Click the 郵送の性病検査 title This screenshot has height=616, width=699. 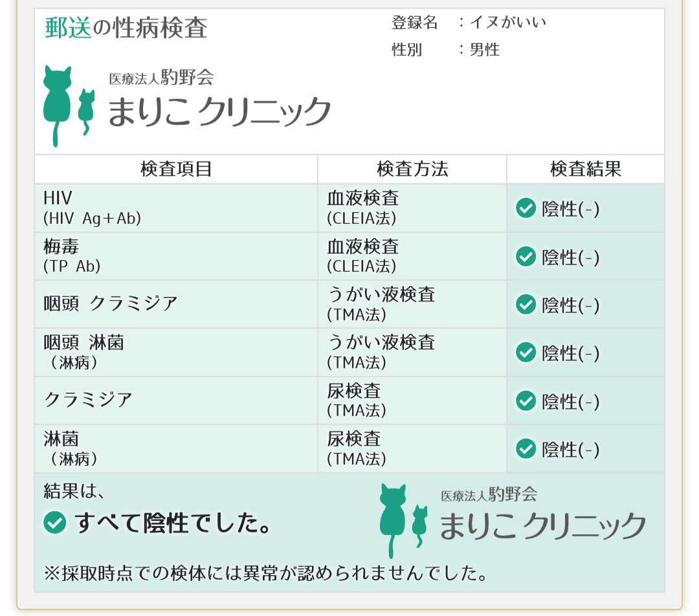click(x=126, y=28)
